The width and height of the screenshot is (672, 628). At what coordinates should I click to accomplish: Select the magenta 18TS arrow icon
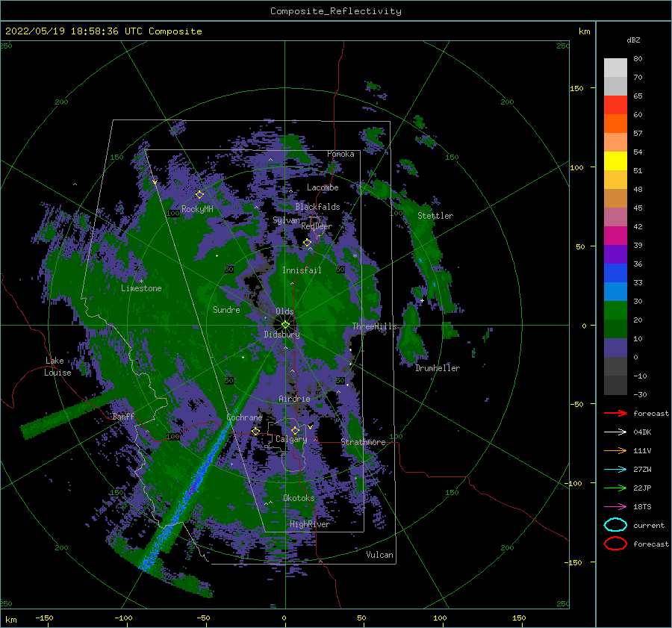pyautogui.click(x=615, y=507)
